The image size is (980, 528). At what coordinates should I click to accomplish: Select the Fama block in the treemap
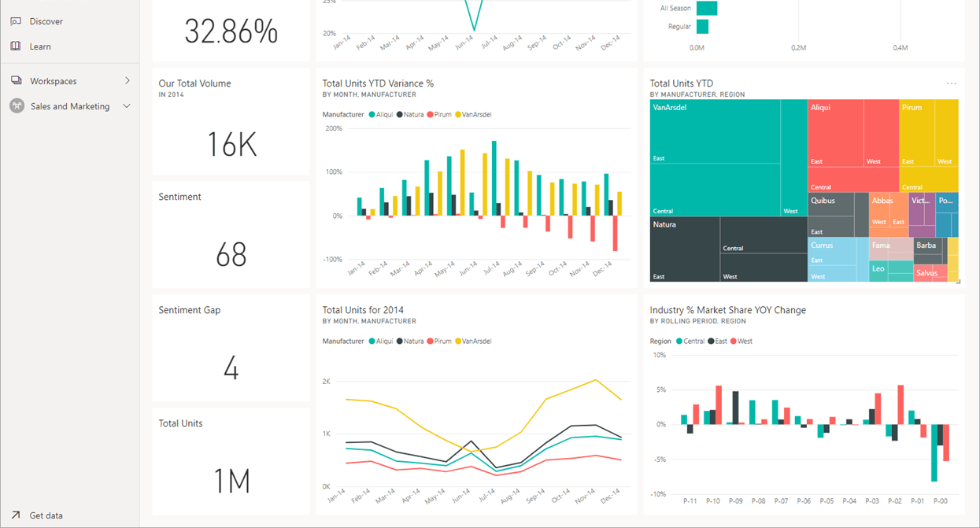(x=890, y=249)
